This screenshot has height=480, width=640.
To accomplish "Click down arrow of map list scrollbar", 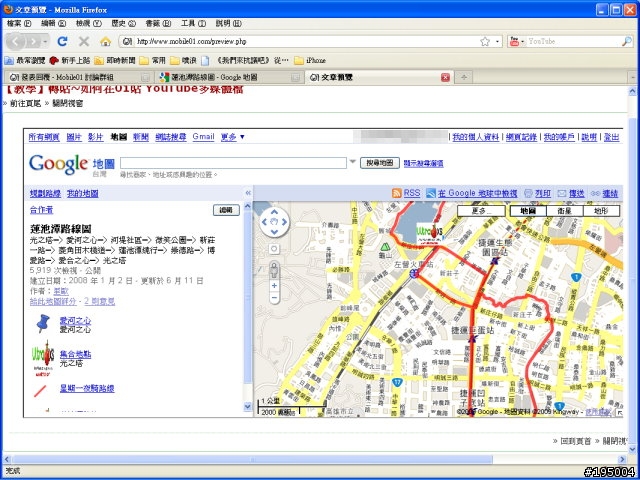I will (248, 406).
